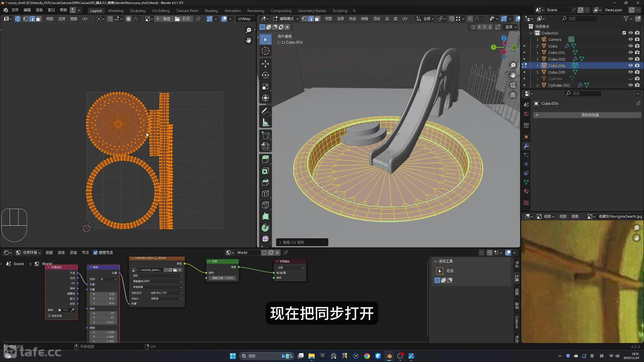Open the Shading workspace tab

(x=211, y=11)
